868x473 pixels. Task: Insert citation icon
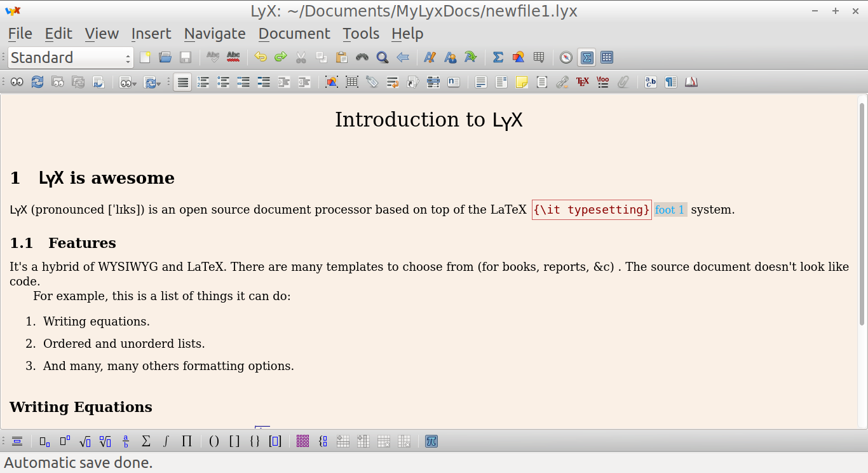tap(413, 82)
